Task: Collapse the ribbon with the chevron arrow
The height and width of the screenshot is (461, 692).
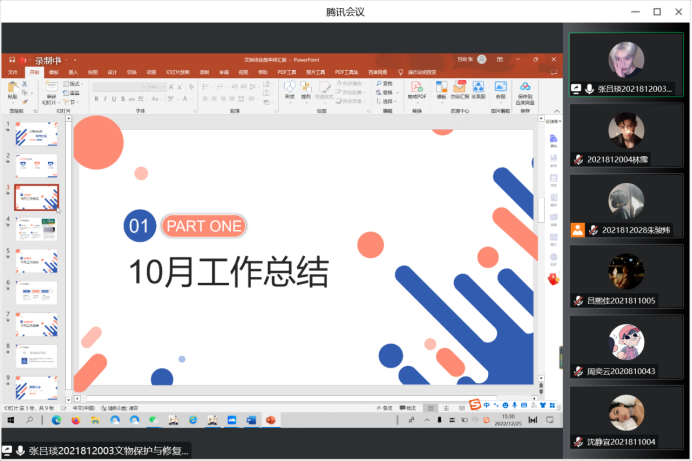Action: 557,111
